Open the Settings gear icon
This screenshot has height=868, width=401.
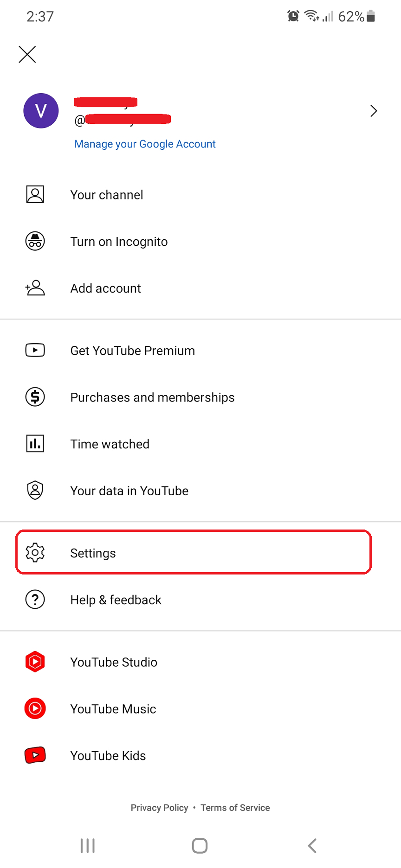35,552
